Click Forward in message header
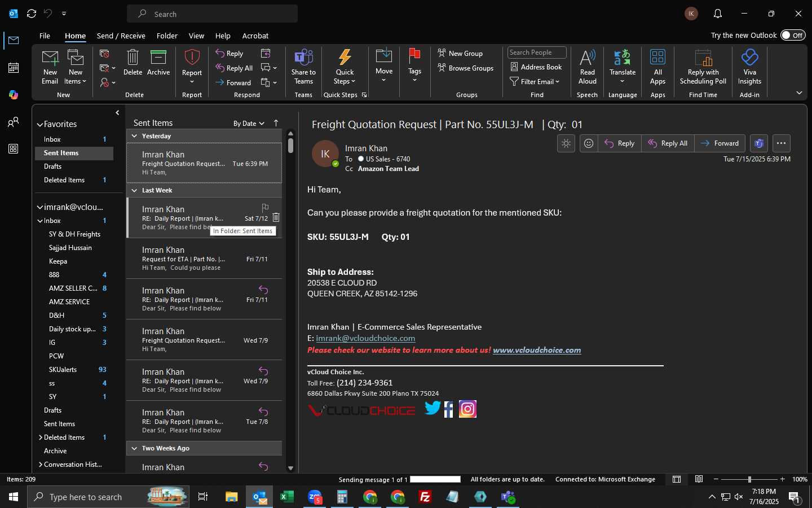The height and width of the screenshot is (508, 812). click(720, 143)
